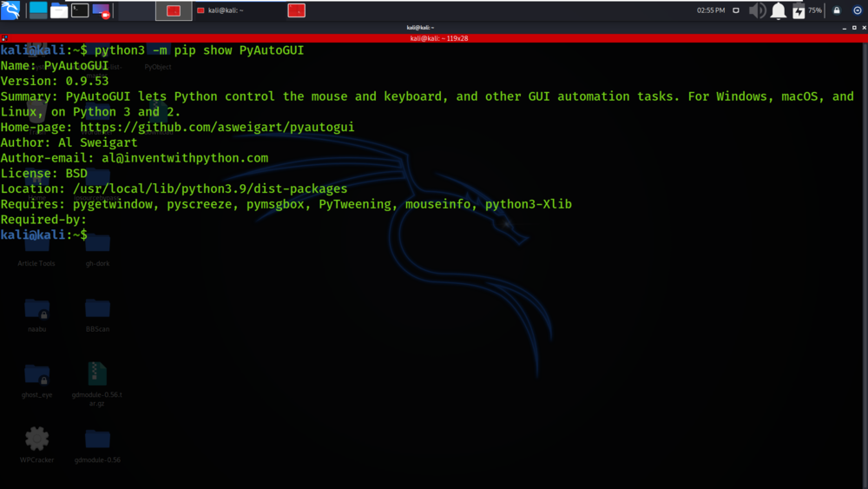Click the 'Author: Al Sweigart' line

(69, 143)
